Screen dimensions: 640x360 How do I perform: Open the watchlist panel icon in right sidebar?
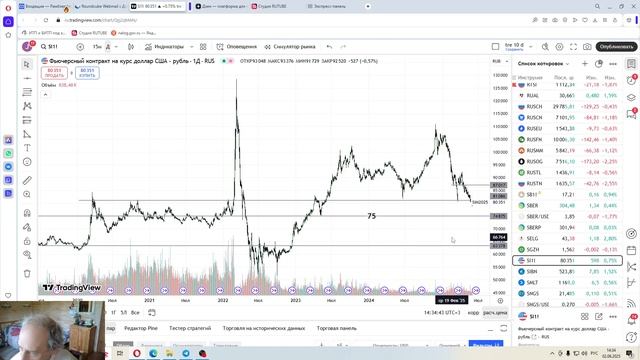click(x=631, y=64)
